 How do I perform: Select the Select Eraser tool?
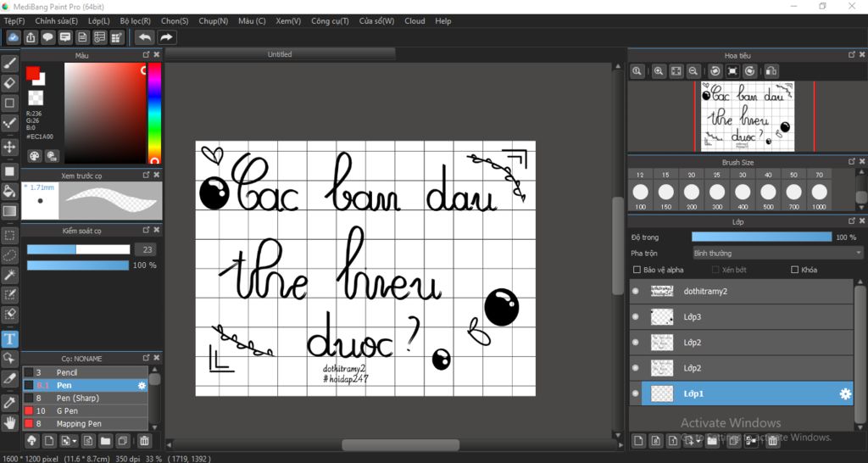tap(9, 314)
